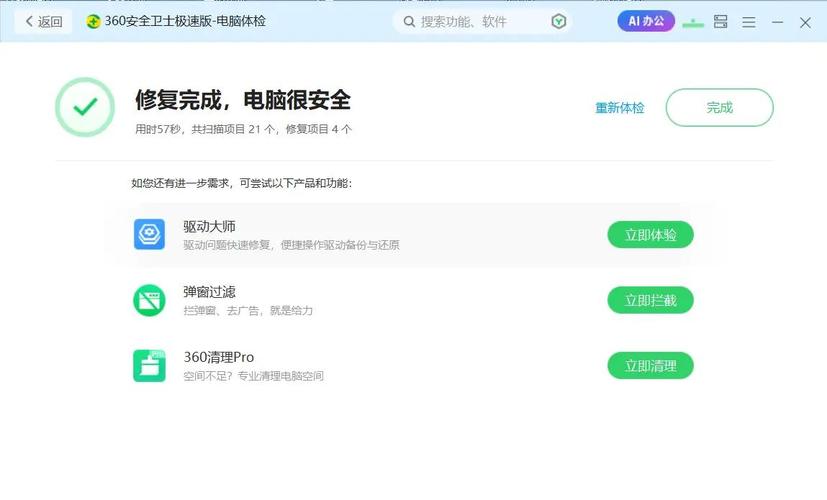This screenshot has width=827, height=500.
Task: Click the green checkmark status icon
Action: tap(85, 107)
